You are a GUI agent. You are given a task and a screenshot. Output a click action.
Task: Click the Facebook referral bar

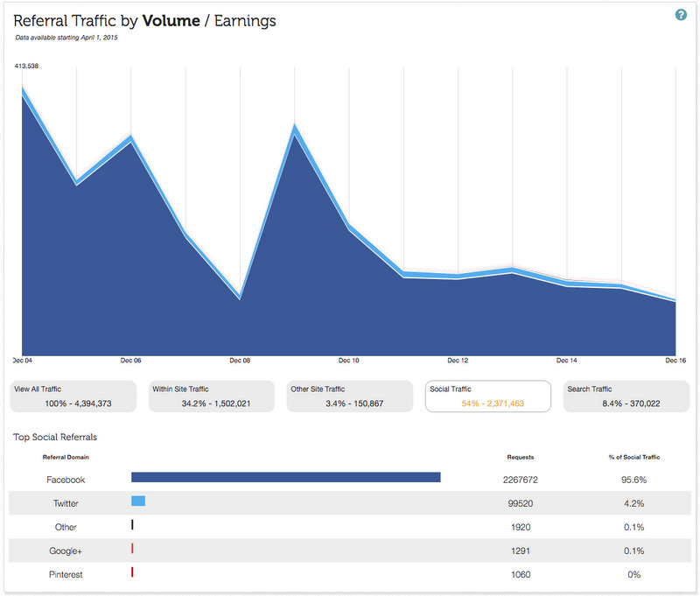[x=285, y=477]
